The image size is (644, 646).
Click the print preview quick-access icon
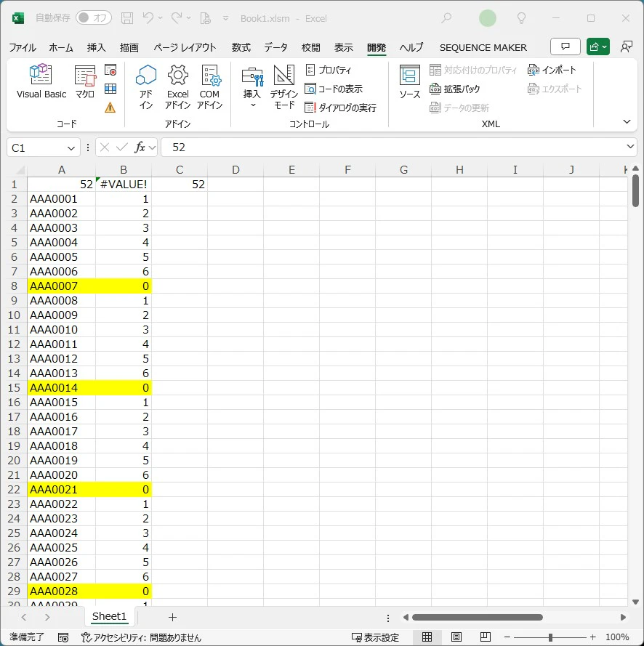[x=205, y=18]
